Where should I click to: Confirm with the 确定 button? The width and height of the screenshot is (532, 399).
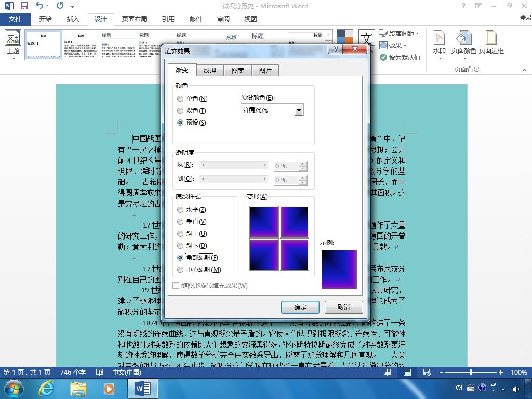click(300, 308)
